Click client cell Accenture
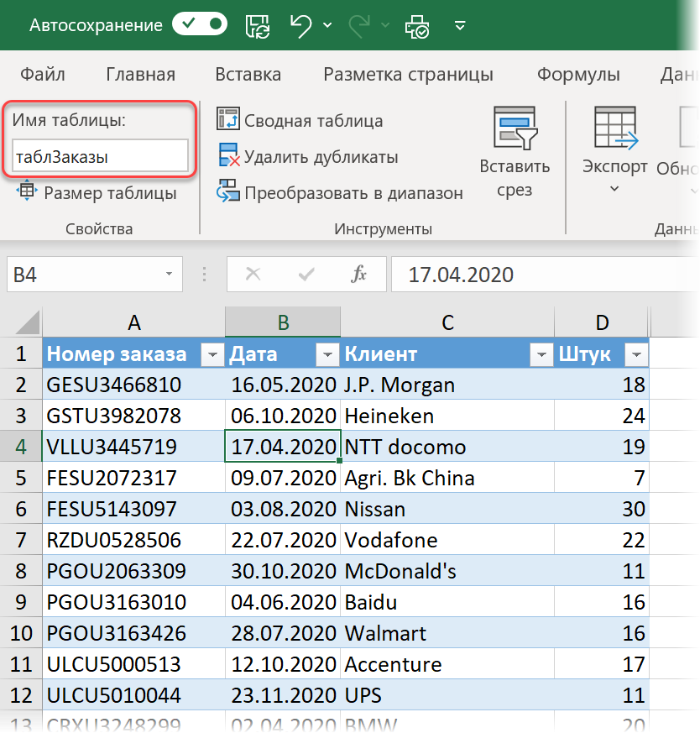Image resolution: width=700 pixels, height=733 pixels. point(447,664)
